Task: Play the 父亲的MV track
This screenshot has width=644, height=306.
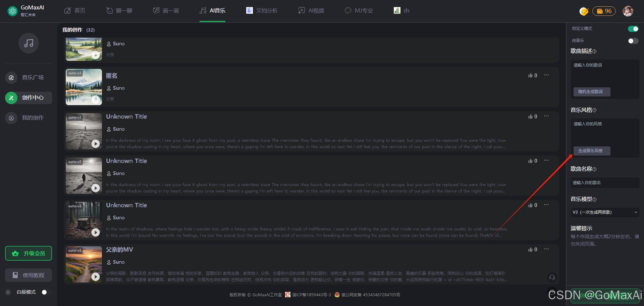Action: 96,277
